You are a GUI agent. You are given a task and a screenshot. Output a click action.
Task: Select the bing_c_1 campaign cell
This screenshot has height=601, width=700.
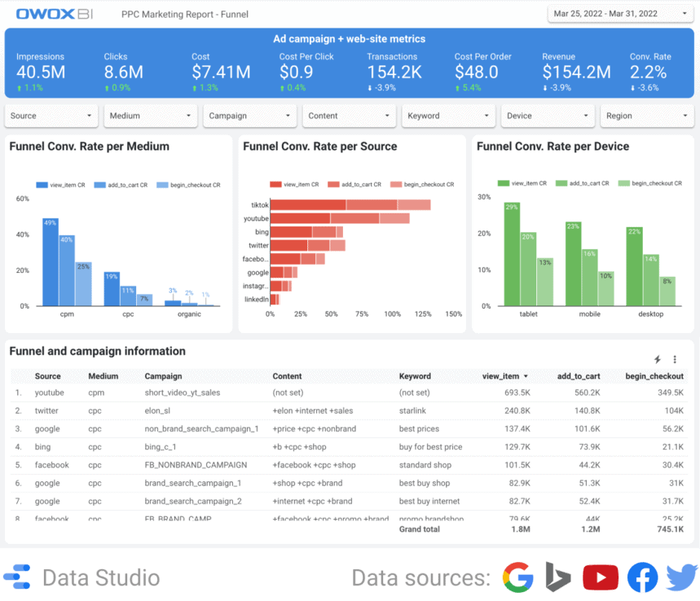pyautogui.click(x=161, y=447)
